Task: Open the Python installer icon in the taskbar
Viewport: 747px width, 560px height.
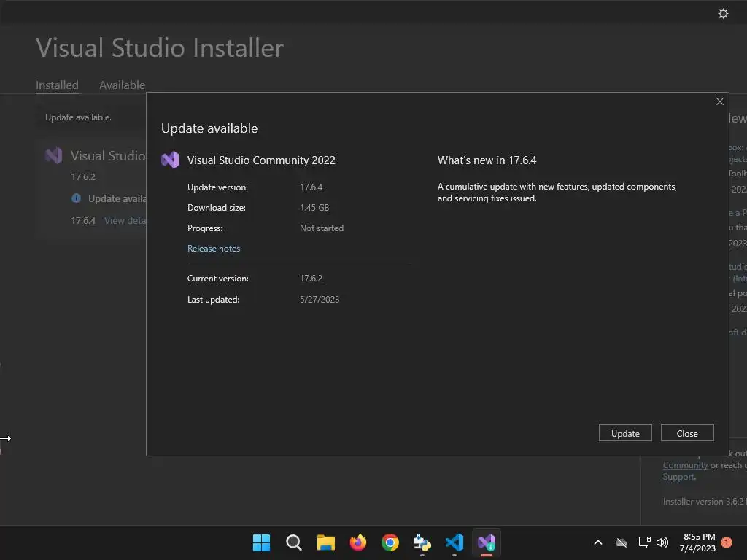Action: point(422,542)
